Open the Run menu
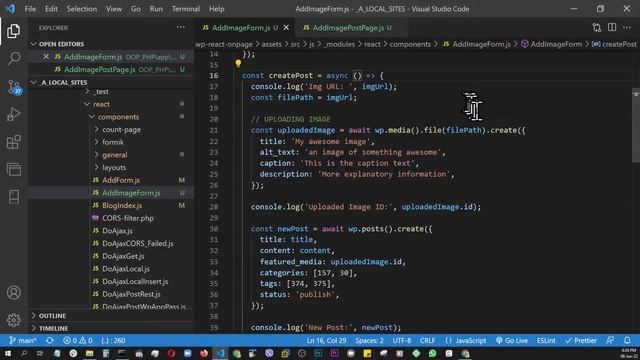This screenshot has height=360, width=640. 156,9
